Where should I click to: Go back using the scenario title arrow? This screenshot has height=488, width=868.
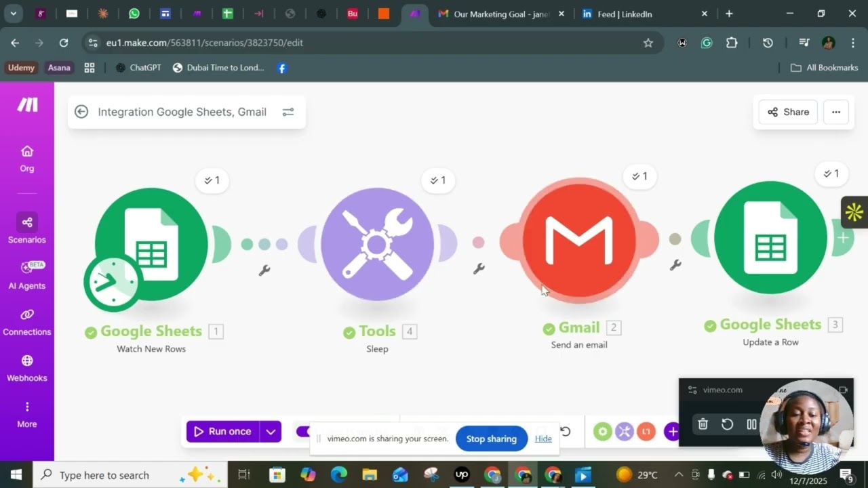pos(81,112)
